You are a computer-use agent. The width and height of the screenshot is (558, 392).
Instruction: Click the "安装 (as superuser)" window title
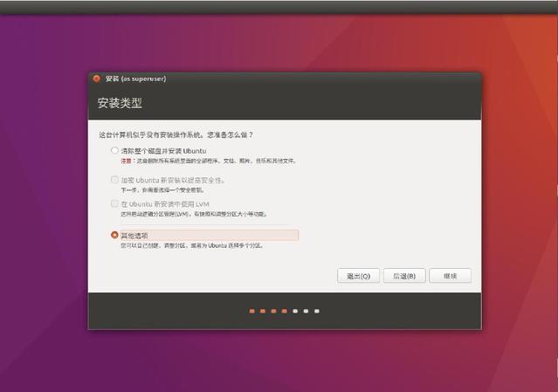pos(135,79)
